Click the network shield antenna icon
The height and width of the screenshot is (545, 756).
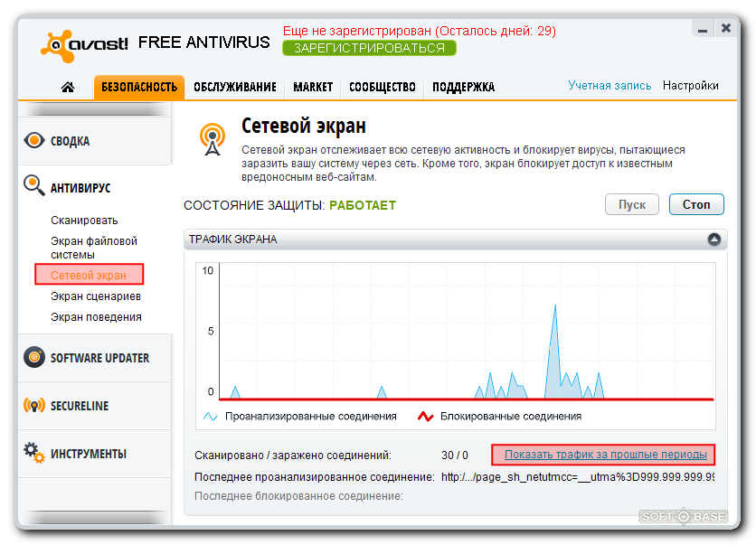click(x=213, y=139)
